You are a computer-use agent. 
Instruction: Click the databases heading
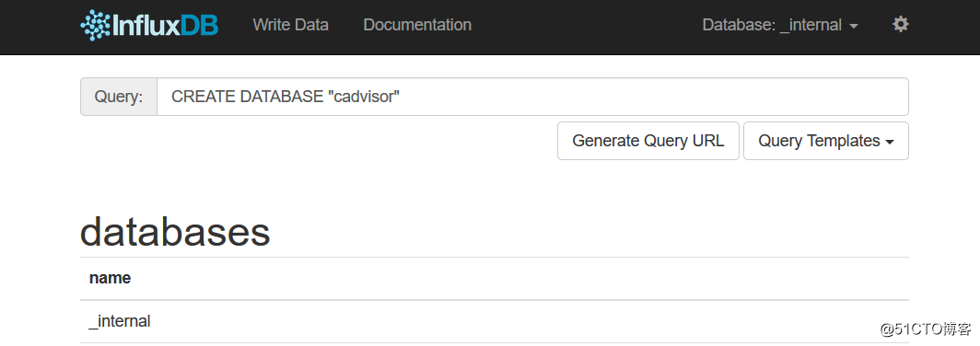175,232
